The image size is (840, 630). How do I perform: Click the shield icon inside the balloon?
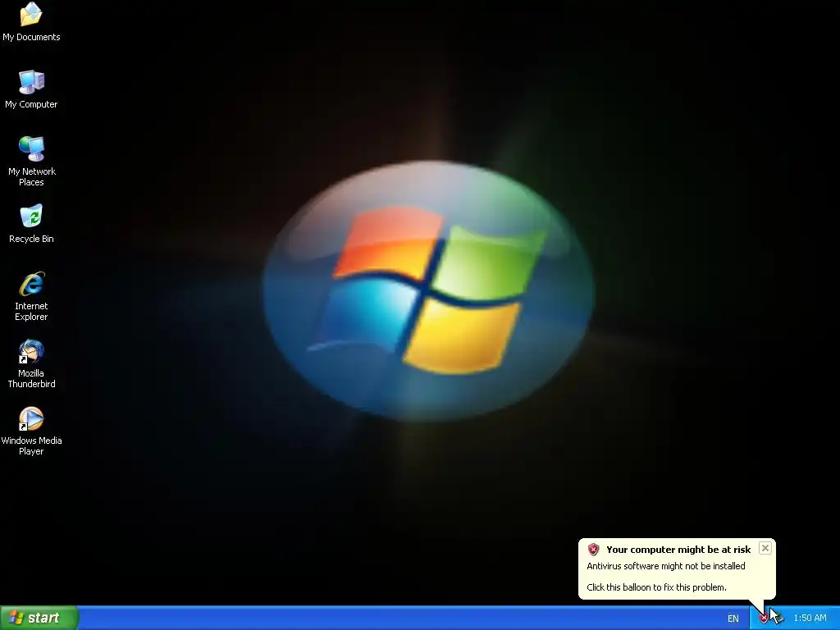click(593, 550)
